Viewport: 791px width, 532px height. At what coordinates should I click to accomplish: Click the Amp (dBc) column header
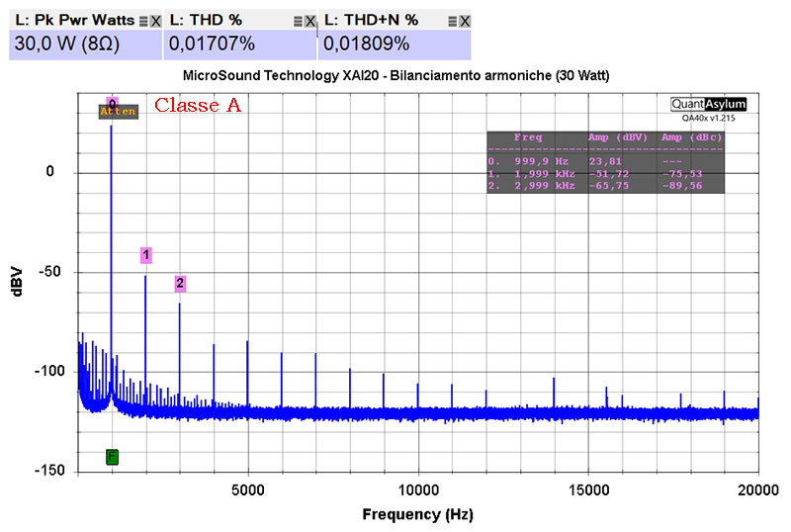tap(691, 137)
